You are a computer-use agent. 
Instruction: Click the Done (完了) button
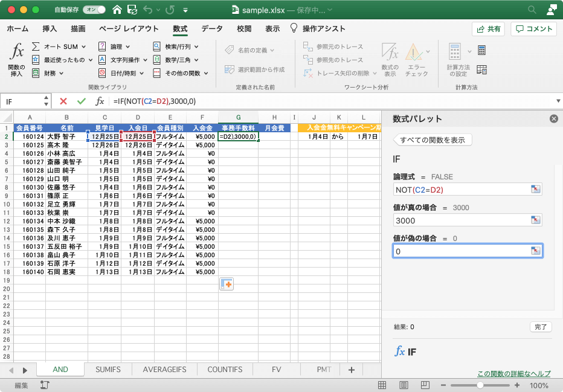point(540,327)
